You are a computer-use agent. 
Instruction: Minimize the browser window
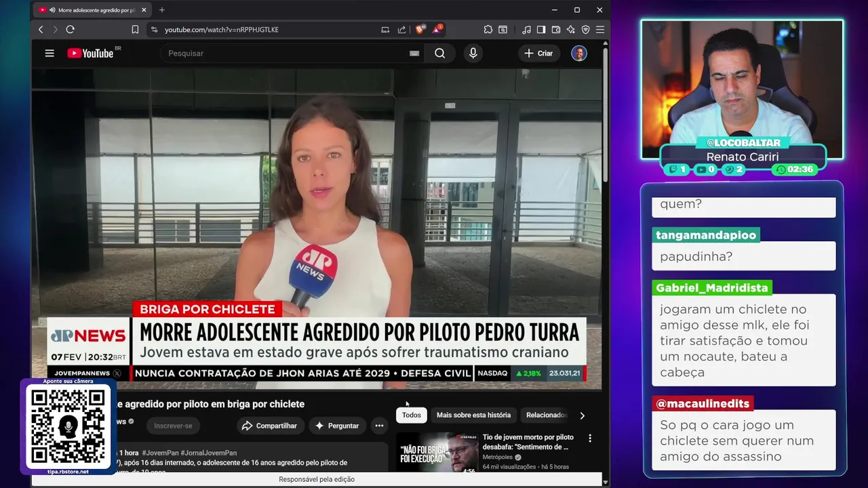(555, 9)
